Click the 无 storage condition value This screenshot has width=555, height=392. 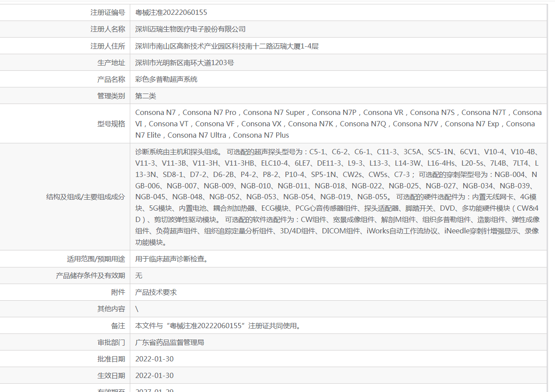pyautogui.click(x=139, y=275)
